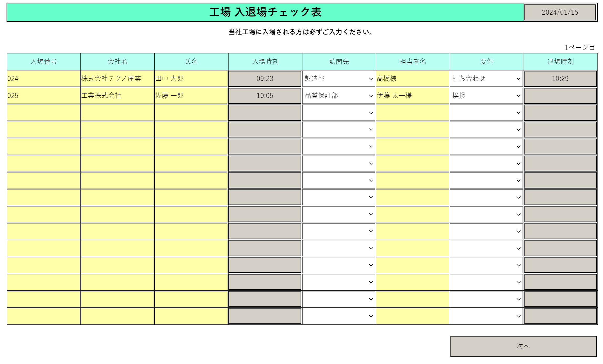Click the 会社名 column header
This screenshot has width=603, height=364.
(x=117, y=62)
